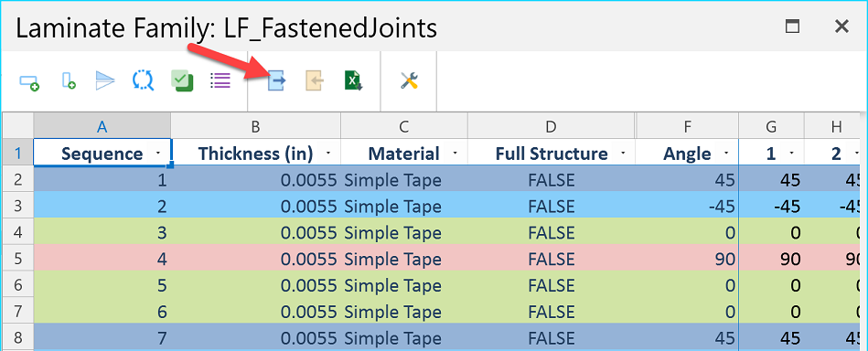868x351 pixels.
Task: Select the Angle 45 cell for sequence 7
Action: coord(687,337)
